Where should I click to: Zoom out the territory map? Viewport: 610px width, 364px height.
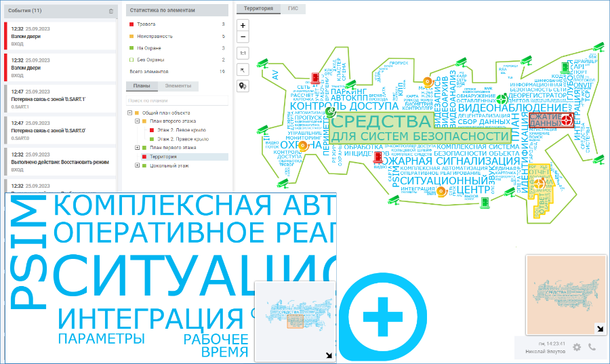pyautogui.click(x=243, y=37)
